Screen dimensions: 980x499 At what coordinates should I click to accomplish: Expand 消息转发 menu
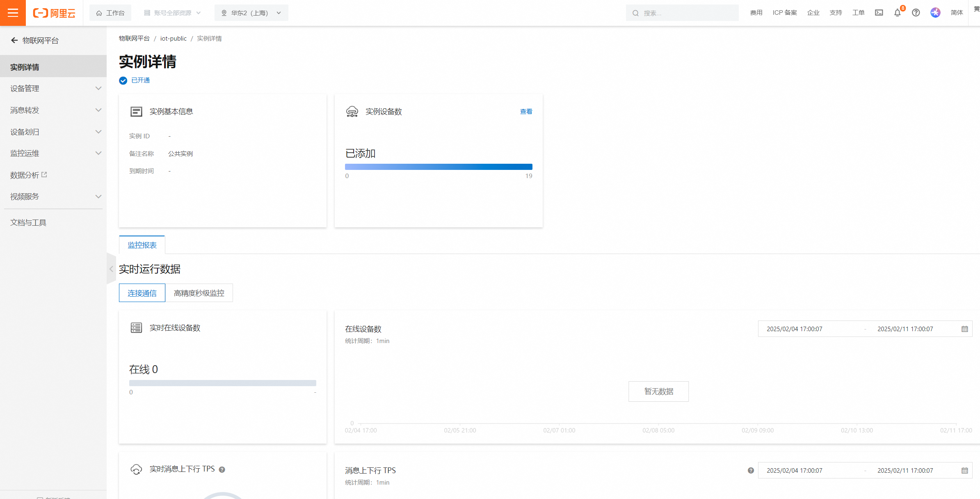[x=53, y=110]
